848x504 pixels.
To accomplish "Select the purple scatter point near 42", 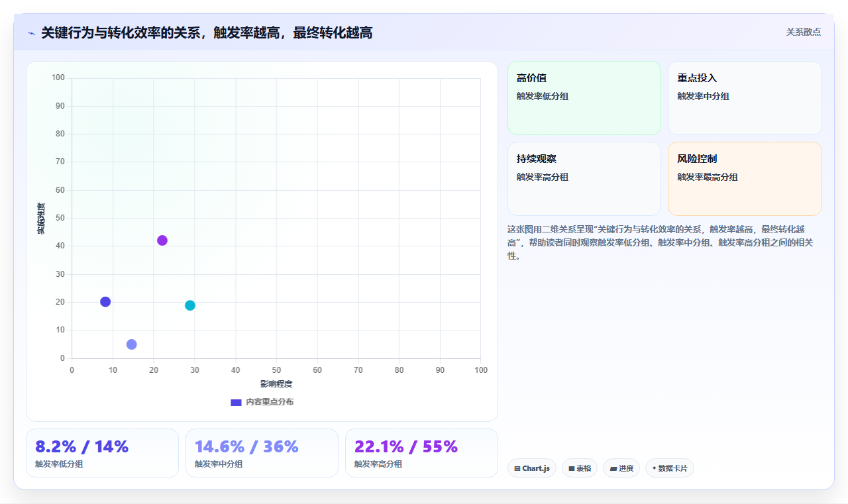I will (162, 240).
